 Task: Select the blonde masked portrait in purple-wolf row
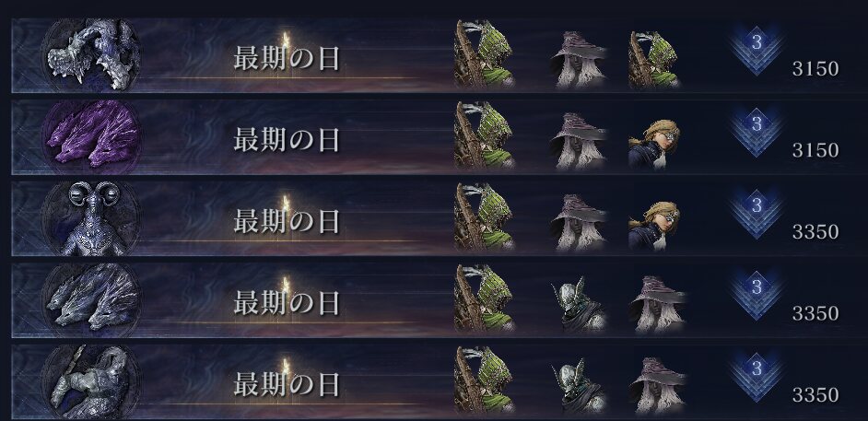click(654, 144)
